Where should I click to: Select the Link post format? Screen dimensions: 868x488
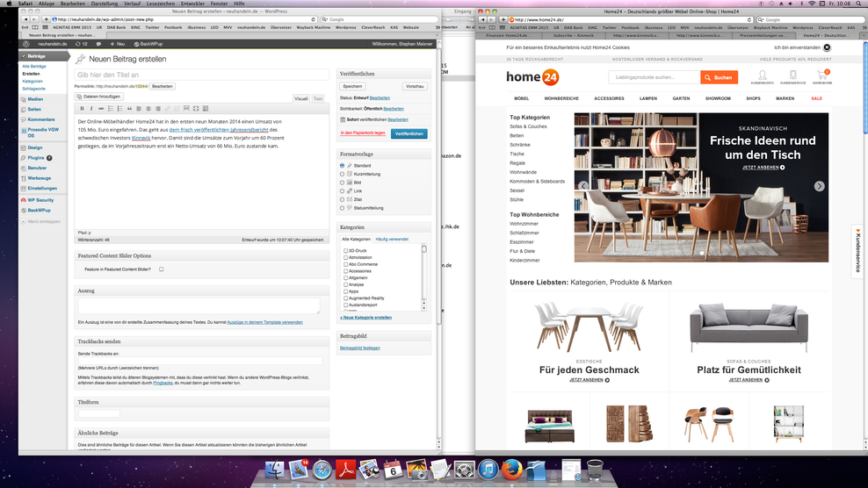click(342, 190)
